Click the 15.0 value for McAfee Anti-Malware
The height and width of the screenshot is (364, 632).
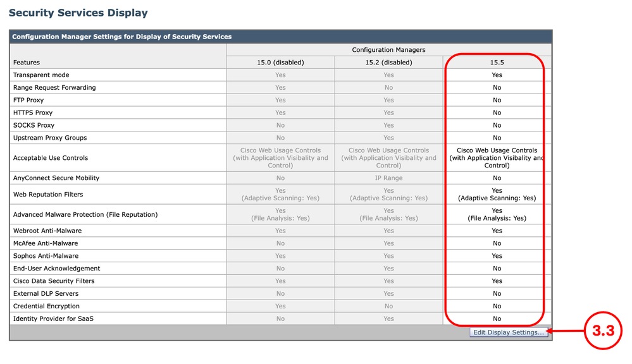coord(280,243)
